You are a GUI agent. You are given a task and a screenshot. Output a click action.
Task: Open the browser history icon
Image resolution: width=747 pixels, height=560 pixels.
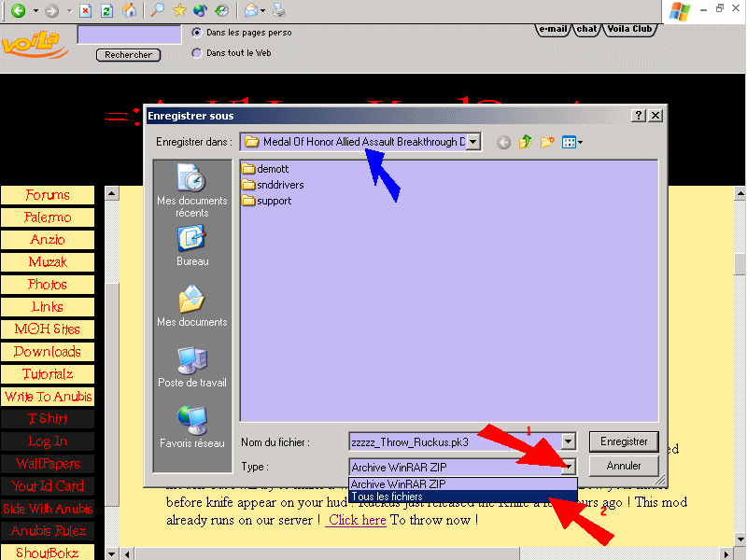[221, 10]
